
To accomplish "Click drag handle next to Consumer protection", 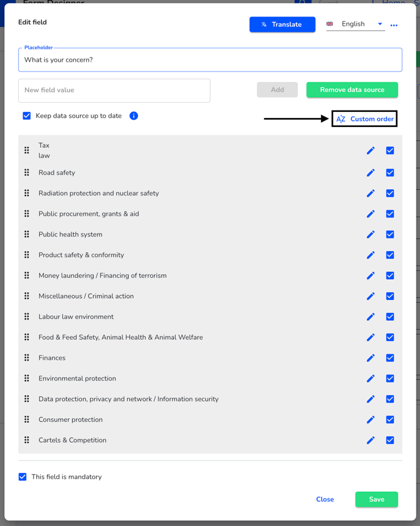I will point(27,419).
